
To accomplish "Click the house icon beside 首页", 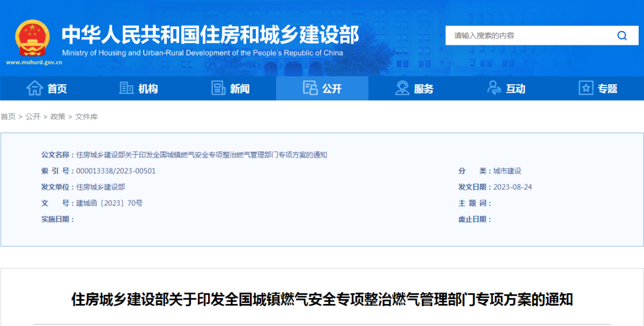I will (x=35, y=88).
